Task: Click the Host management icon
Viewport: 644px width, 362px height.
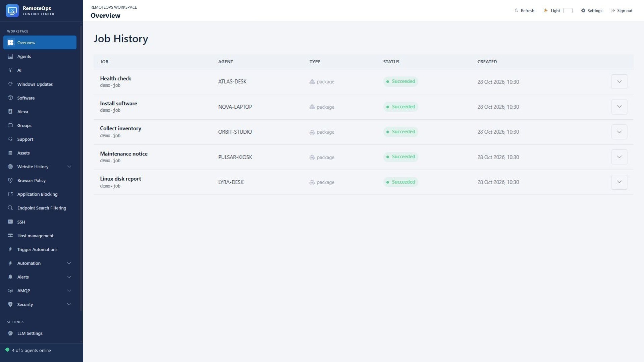Action: click(x=10, y=236)
